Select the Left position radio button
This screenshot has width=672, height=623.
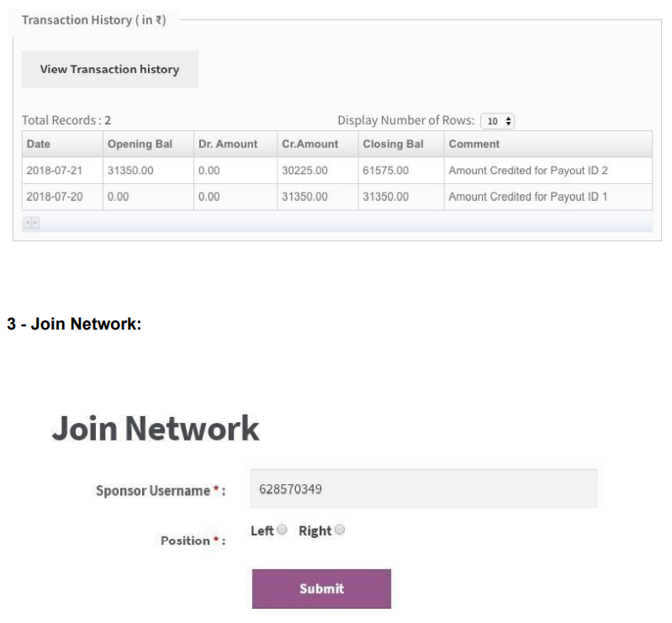(282, 530)
